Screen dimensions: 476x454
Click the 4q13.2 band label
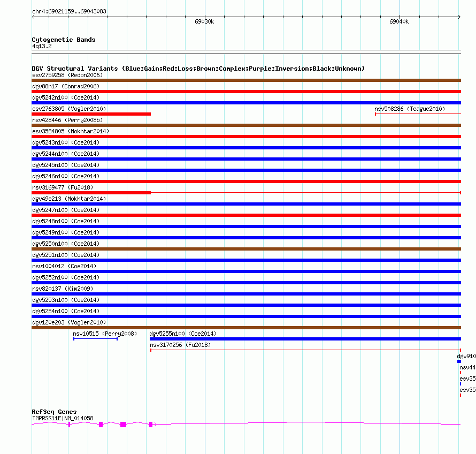click(42, 46)
